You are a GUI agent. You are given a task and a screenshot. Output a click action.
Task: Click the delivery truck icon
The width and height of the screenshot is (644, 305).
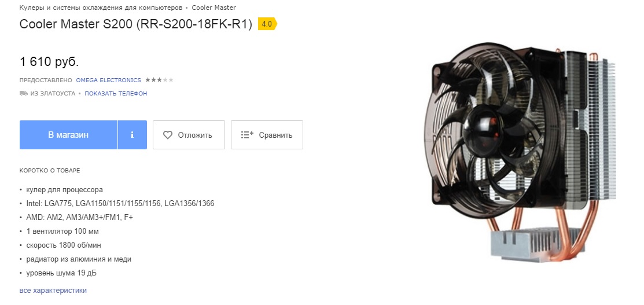pos(23,93)
